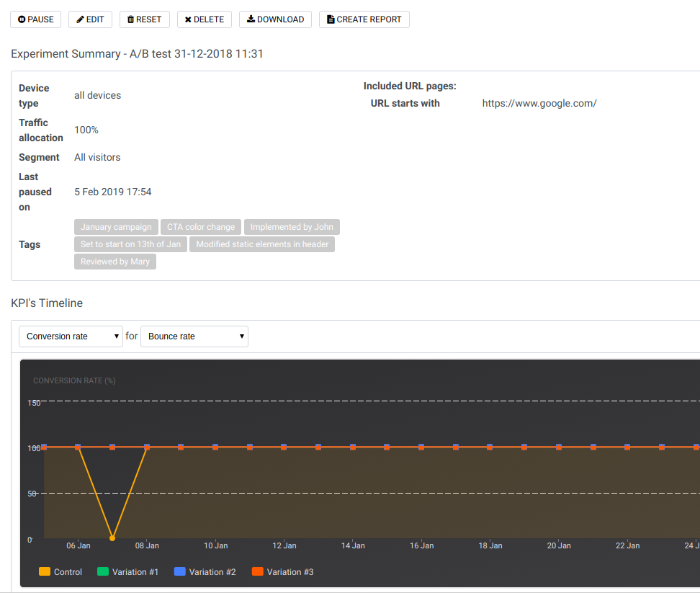Screen dimensions: 700x593
Task: Open the Bounce rate goal dropdown
Action: [194, 336]
